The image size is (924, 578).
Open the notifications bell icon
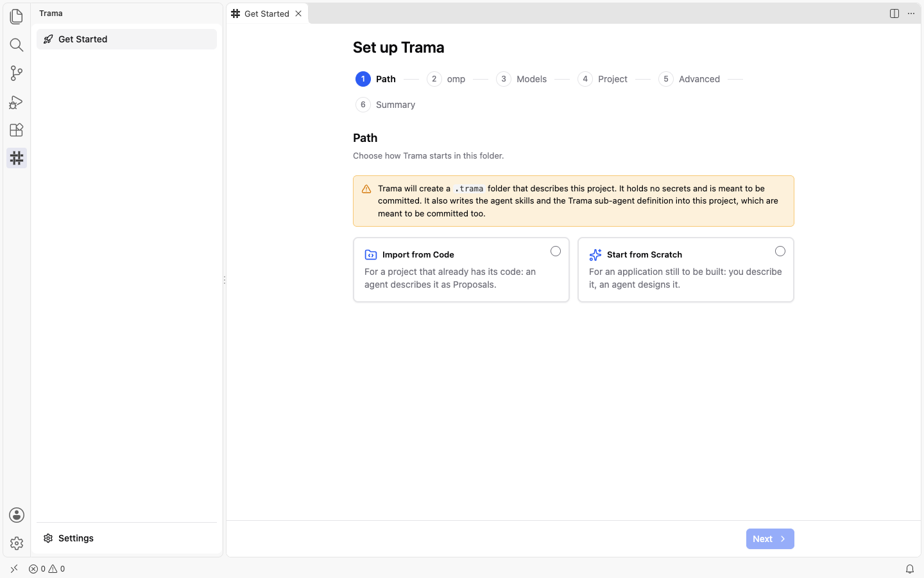tap(910, 569)
